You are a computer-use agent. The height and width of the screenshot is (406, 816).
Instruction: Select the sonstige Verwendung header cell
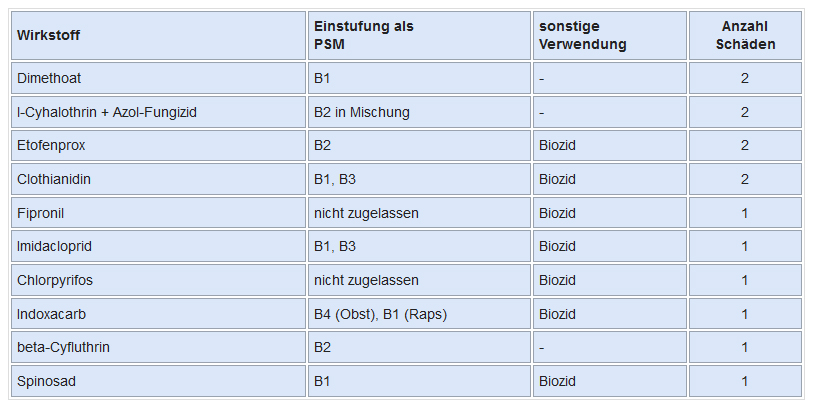[582, 36]
